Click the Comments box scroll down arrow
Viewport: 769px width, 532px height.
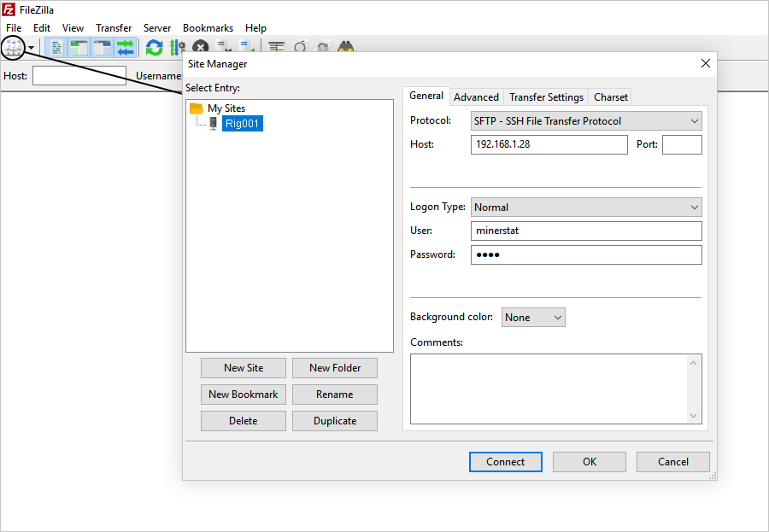click(x=694, y=415)
